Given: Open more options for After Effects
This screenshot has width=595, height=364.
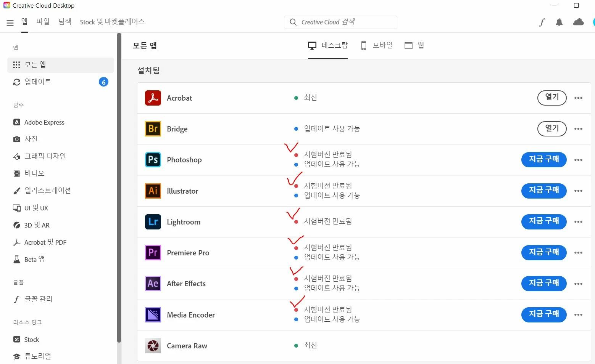Looking at the screenshot, I should (x=578, y=284).
